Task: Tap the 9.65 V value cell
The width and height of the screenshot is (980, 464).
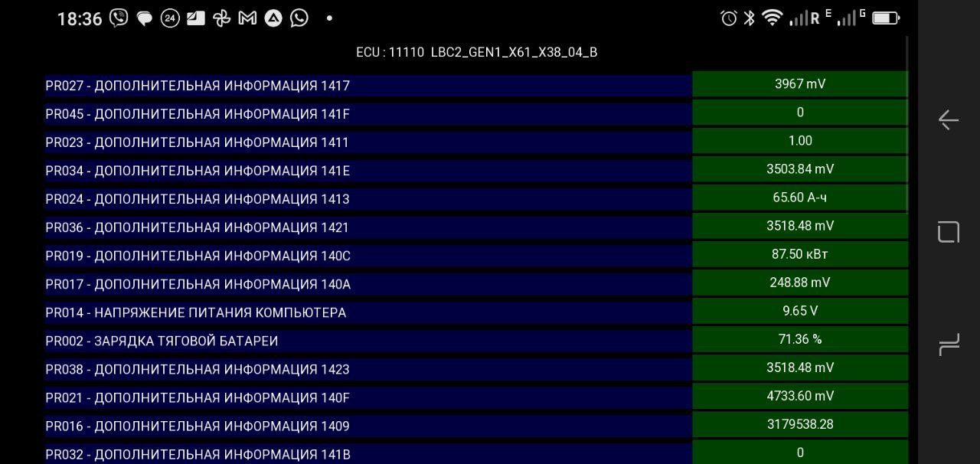Action: pos(799,311)
